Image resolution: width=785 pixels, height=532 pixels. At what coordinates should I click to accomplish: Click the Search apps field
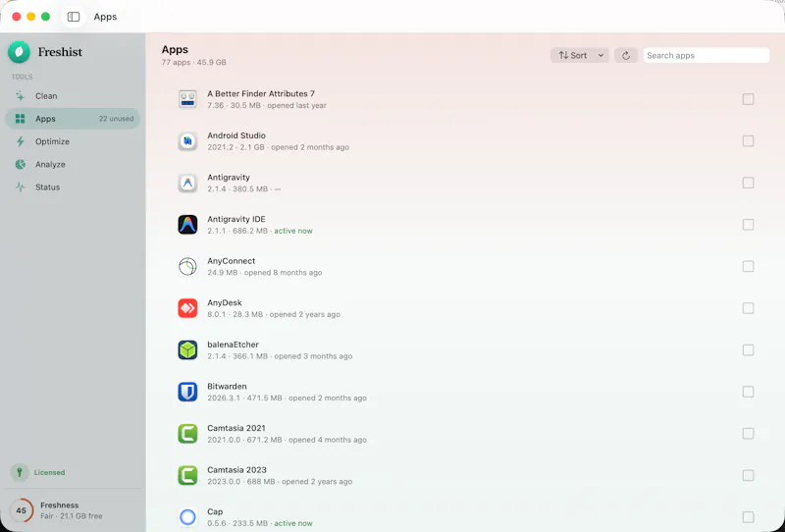(706, 56)
